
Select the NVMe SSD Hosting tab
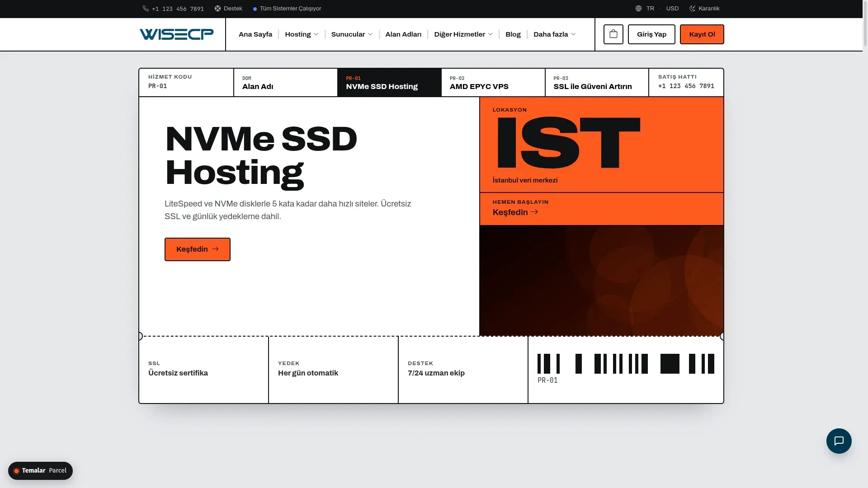[390, 83]
